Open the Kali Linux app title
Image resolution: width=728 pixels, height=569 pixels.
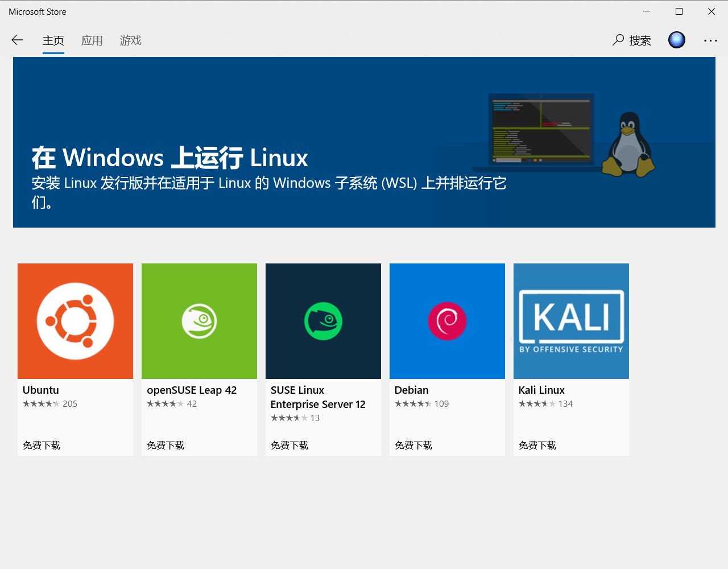point(541,390)
